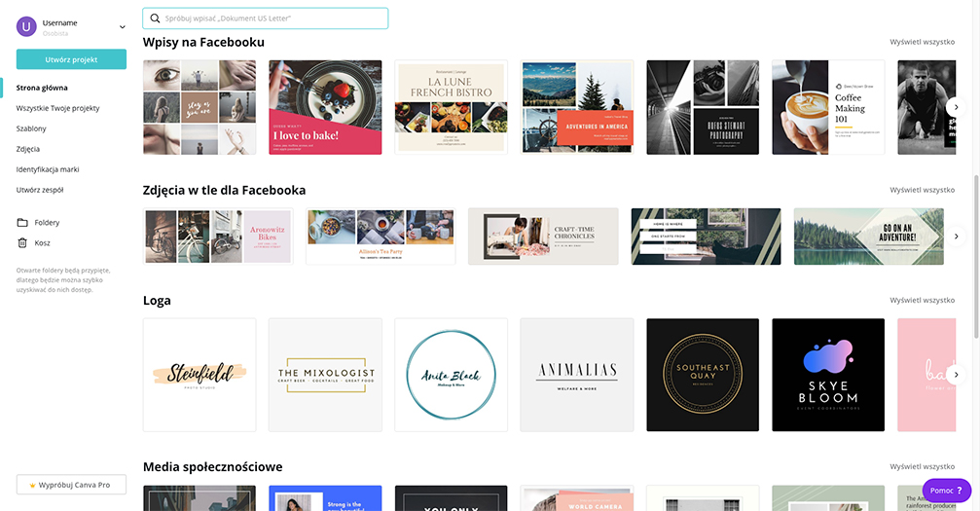Screen dimensions: 980x511
Task: Open the Foldery folder icon
Action: click(22, 223)
